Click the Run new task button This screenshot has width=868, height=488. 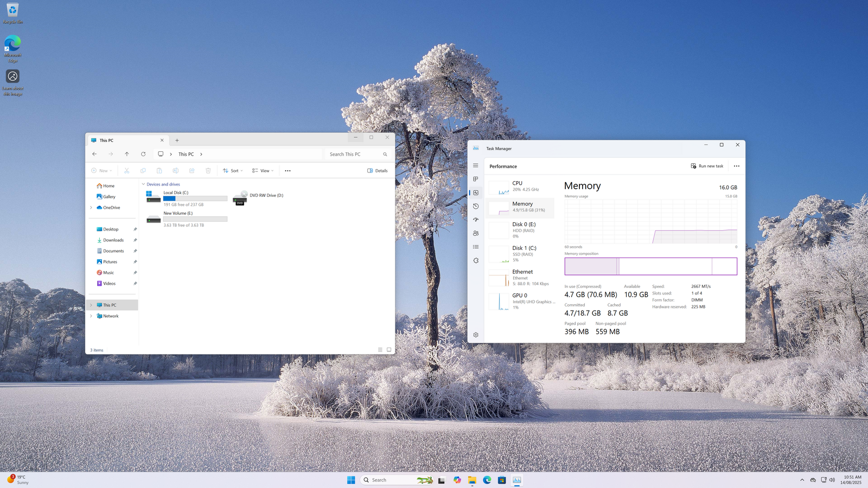point(707,166)
